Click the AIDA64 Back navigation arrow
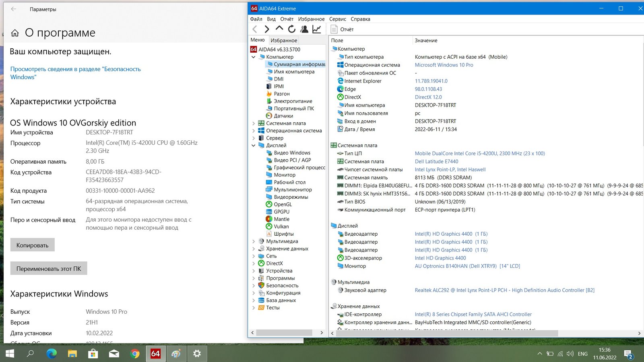Viewport: 644px width, 362px height. 254,29
